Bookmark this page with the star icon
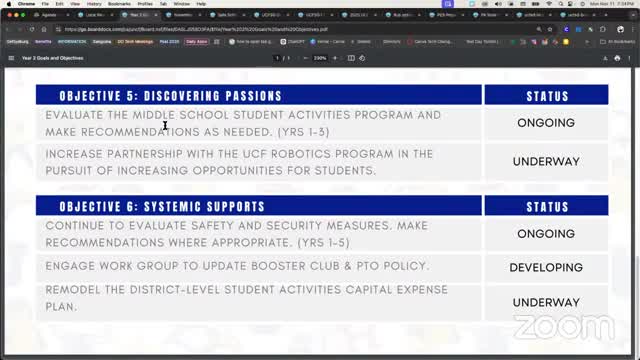The height and width of the screenshot is (360, 640). coord(550,29)
